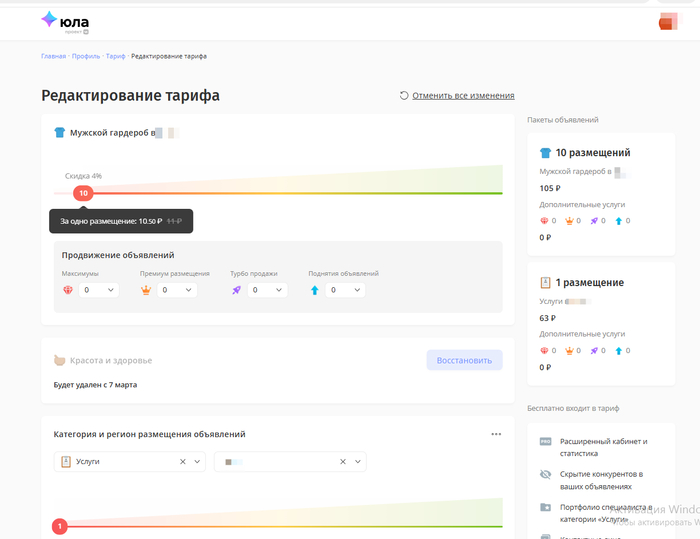Click the Поднятия объявлений up-arrow icon

(315, 290)
